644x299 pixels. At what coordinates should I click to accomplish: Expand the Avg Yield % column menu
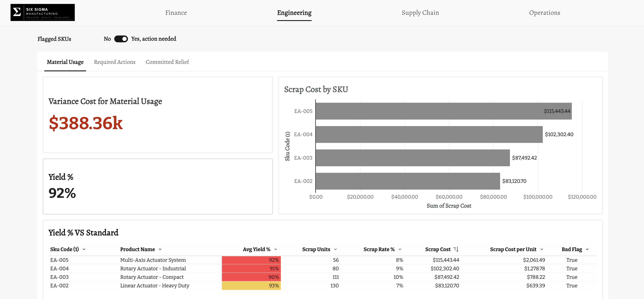[x=276, y=249]
